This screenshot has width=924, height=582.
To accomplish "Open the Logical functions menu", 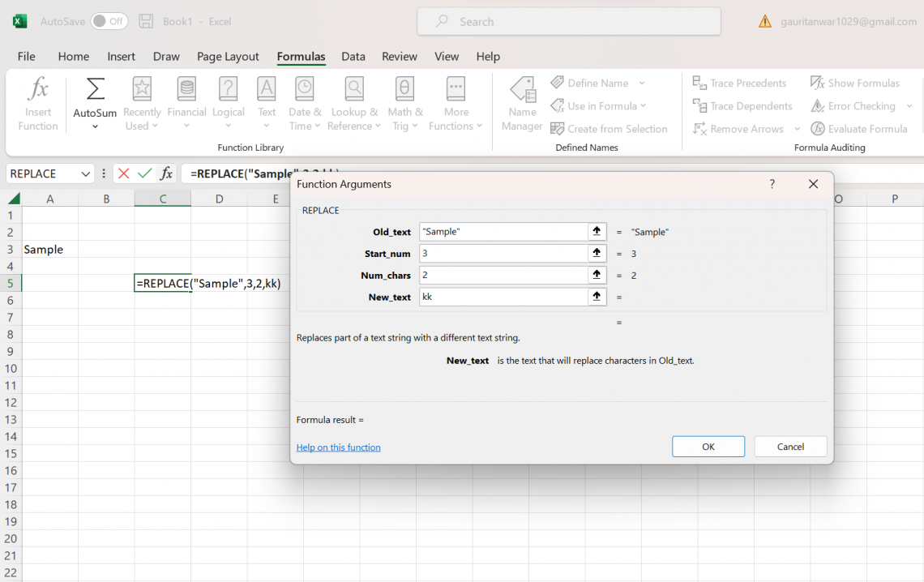I will pos(229,103).
